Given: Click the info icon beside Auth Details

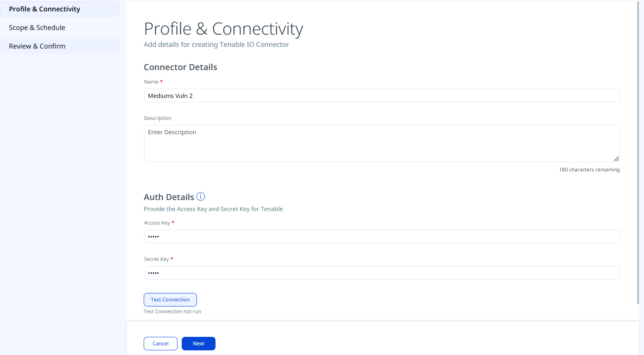Looking at the screenshot, I should click(x=201, y=196).
